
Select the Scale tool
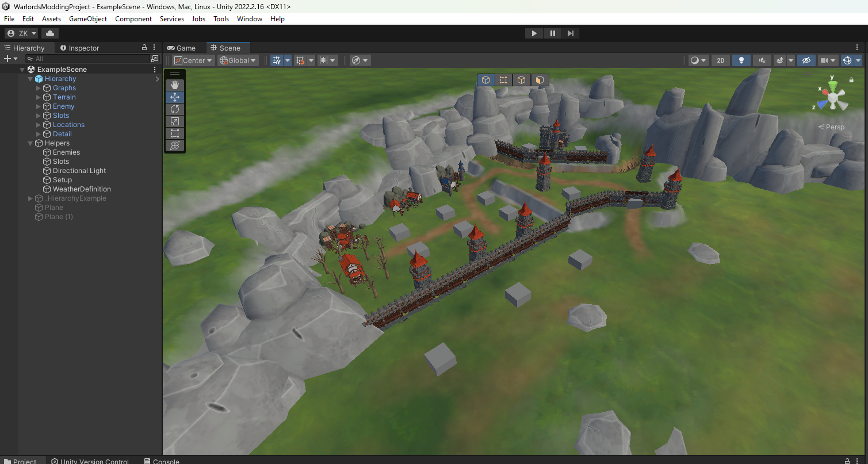(x=175, y=121)
